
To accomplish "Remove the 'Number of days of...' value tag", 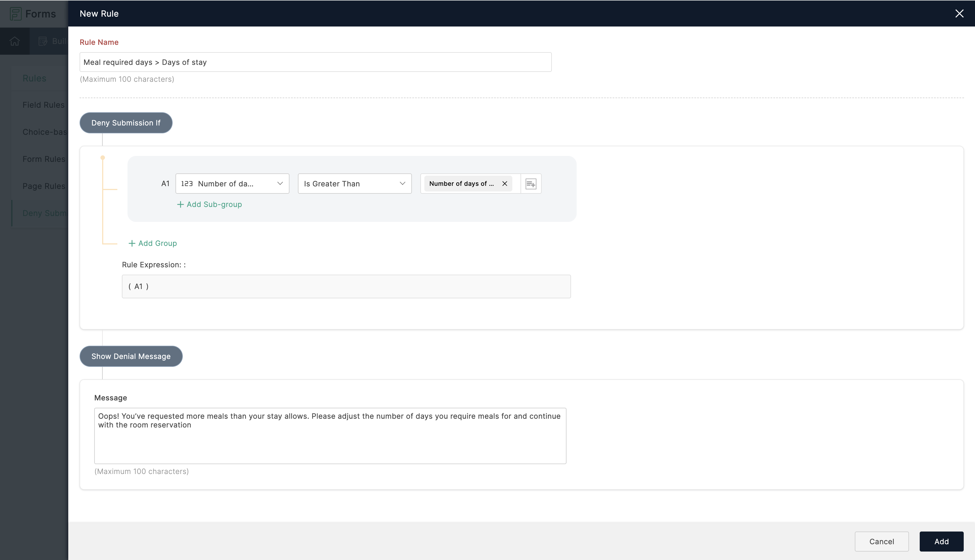I will (504, 184).
